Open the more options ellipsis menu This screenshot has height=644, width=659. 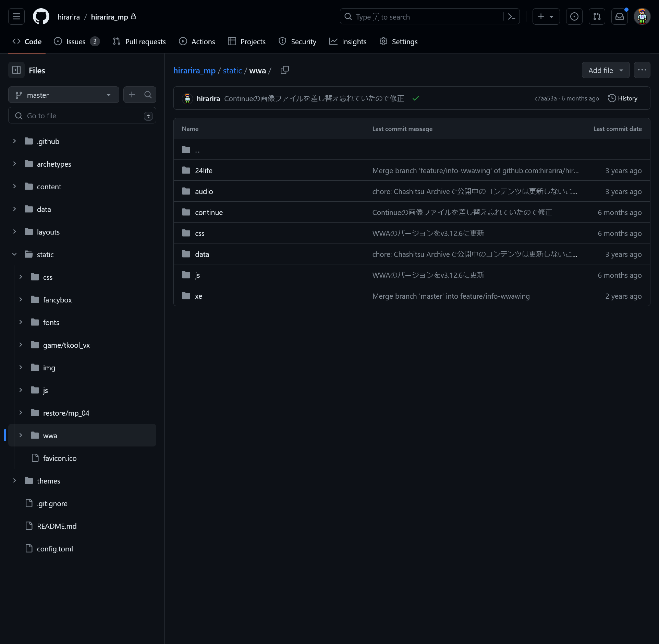tap(642, 70)
